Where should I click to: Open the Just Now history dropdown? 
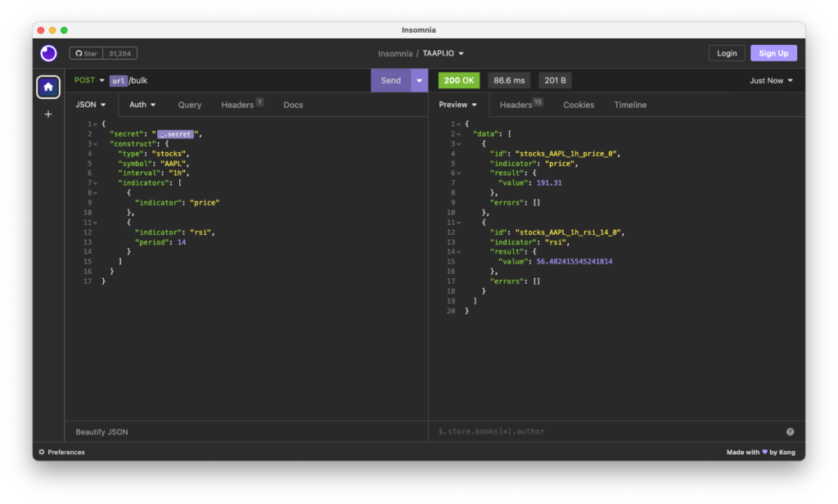[771, 80]
